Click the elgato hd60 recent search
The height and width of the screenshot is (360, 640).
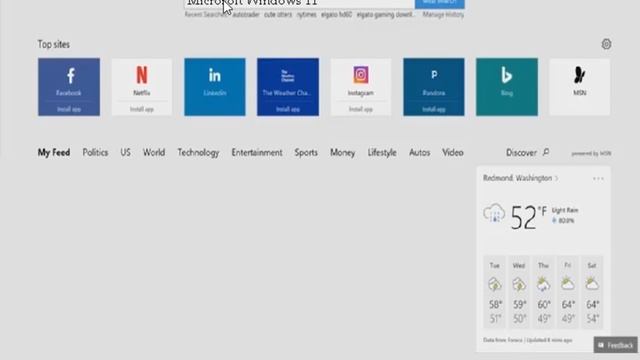pos(336,15)
